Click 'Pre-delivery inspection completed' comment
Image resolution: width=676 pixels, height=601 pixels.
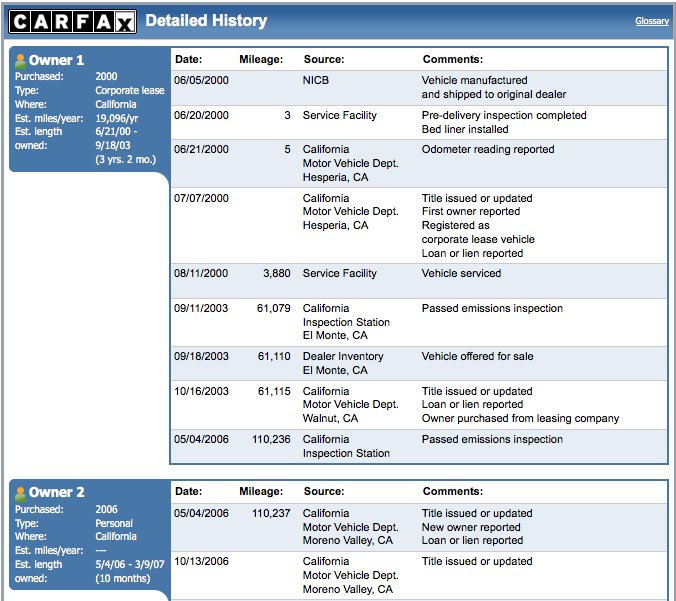(504, 115)
